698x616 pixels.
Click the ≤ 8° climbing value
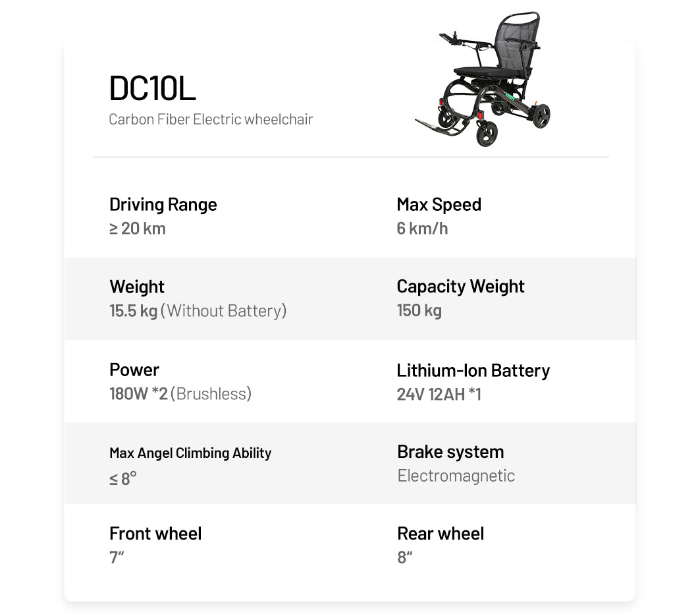point(123,478)
